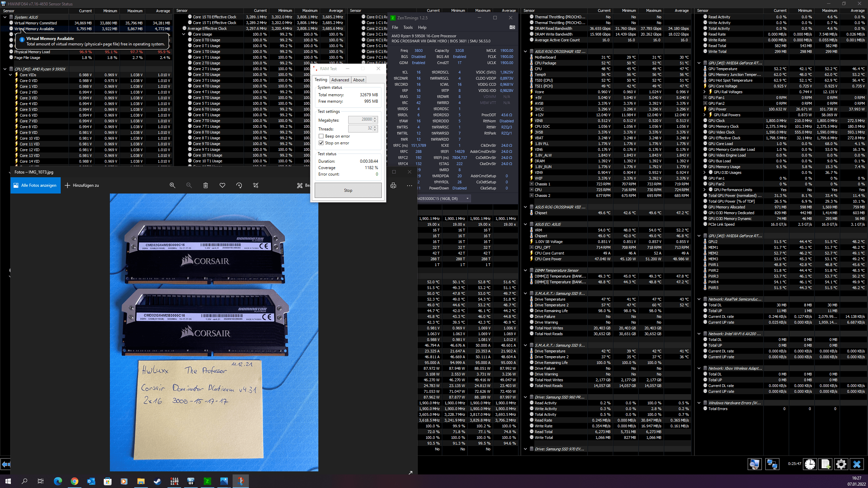Viewport: 868px width, 488px height.
Task: Select Physical Memory Load row
Action: pyautogui.click(x=87, y=52)
